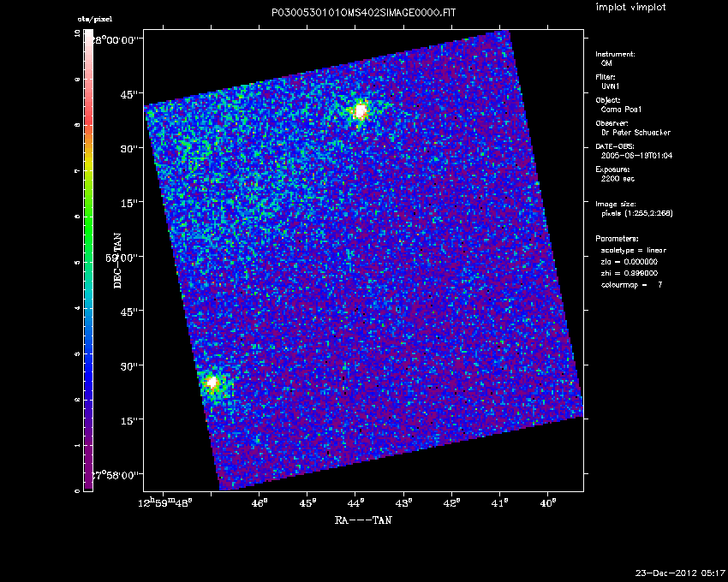
Task: Click the 27°58'00" declination tick label
Action: 114,475
